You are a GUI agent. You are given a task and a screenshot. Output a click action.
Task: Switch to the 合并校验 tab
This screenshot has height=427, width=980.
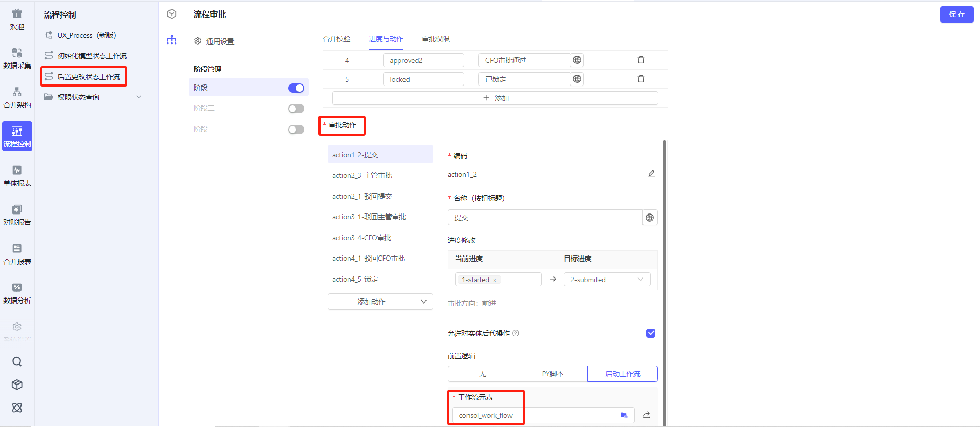(336, 39)
